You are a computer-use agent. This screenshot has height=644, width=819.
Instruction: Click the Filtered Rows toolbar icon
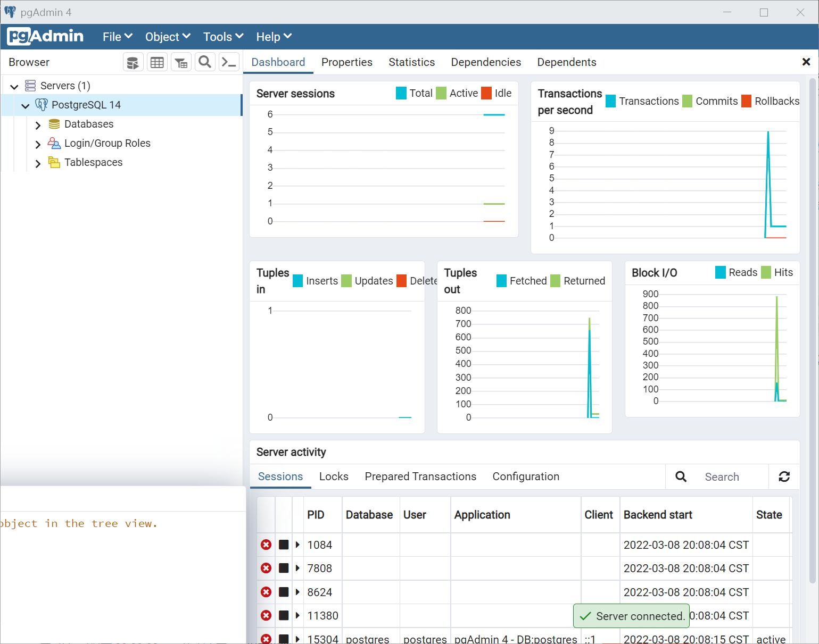click(181, 62)
